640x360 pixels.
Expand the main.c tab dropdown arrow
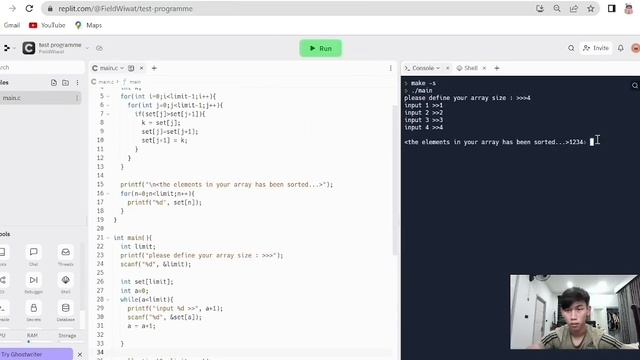coord(122,68)
